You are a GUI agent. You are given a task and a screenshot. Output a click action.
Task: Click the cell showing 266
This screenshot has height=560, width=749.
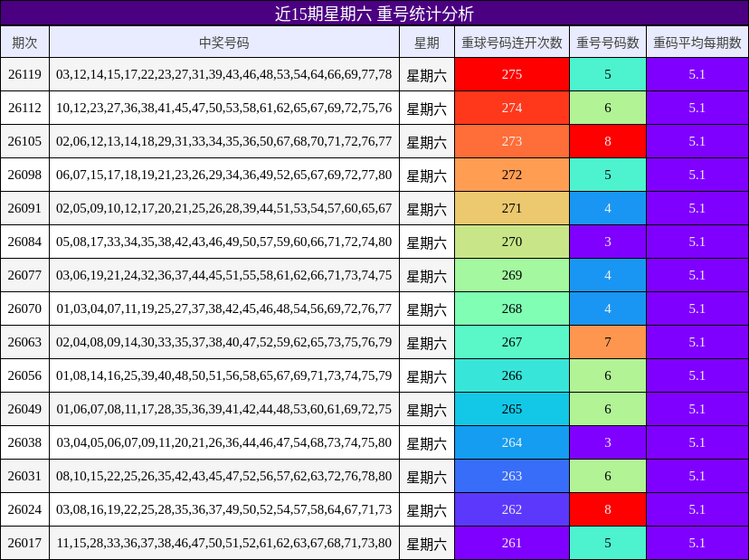pyautogui.click(x=512, y=375)
